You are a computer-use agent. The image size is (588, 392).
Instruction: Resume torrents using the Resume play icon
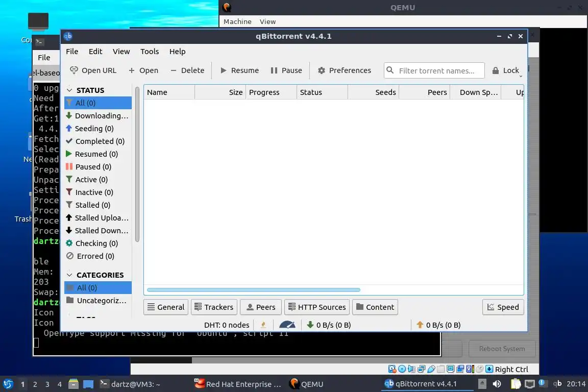(224, 70)
